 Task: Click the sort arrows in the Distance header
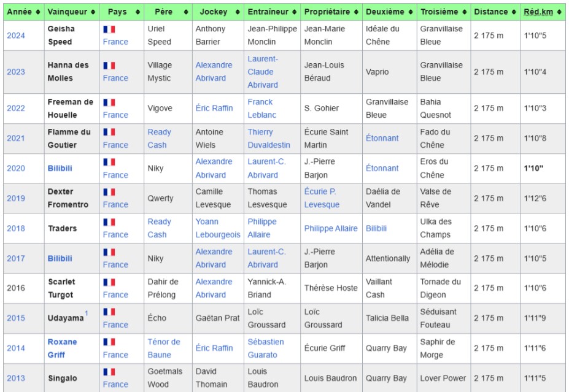[x=513, y=12]
